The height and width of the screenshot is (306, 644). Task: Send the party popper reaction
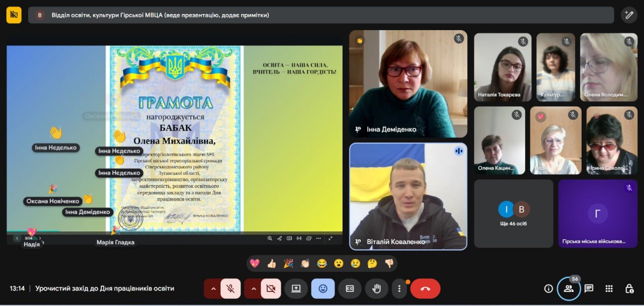coord(288,263)
